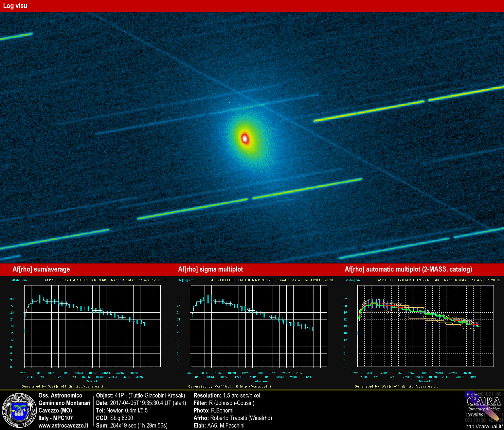Click the Object 41P Tuttle-Giacobini-Kresak text
This screenshot has height=430, width=504.
coord(141,395)
